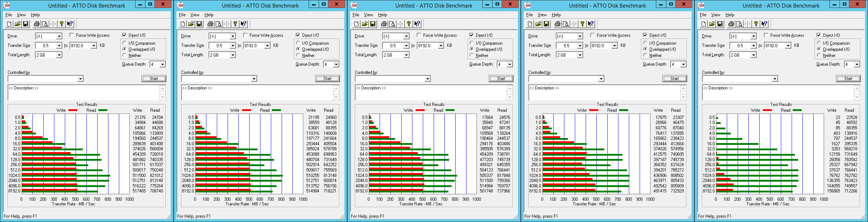The image size is (868, 222).
Task: Click New file icon in fifth ATTO window
Action: (x=703, y=24)
